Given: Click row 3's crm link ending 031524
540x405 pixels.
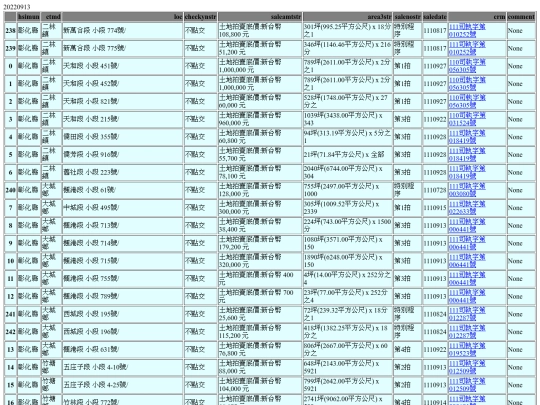Looking at the screenshot, I should click(467, 119).
